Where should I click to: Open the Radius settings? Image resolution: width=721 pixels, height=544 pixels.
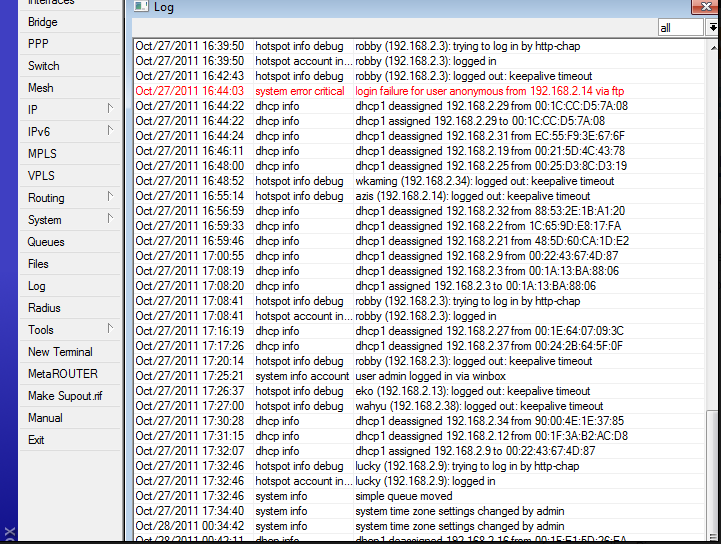(x=44, y=308)
